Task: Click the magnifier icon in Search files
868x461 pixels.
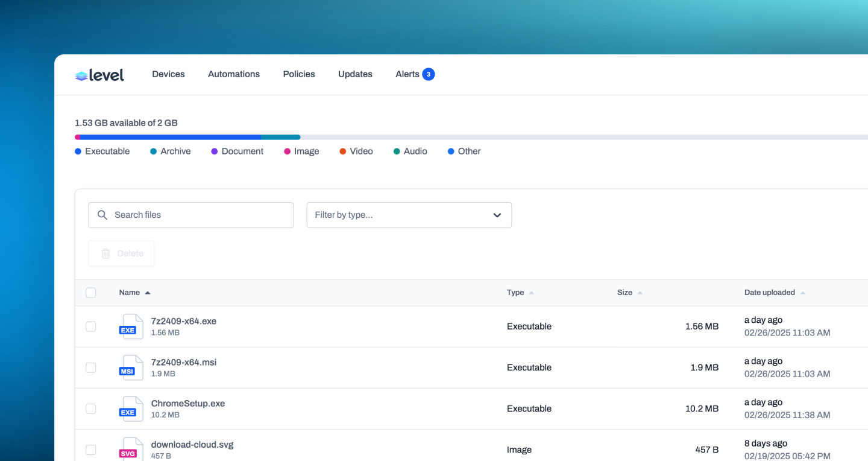Action: point(103,215)
